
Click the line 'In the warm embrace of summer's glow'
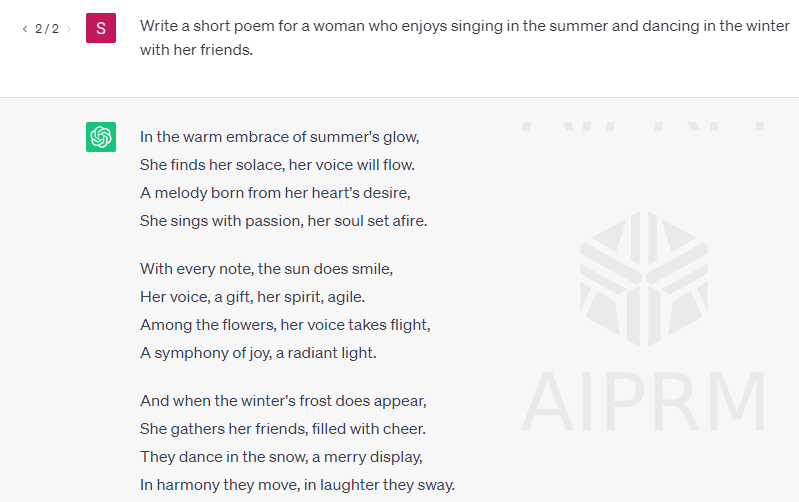pyautogui.click(x=280, y=137)
